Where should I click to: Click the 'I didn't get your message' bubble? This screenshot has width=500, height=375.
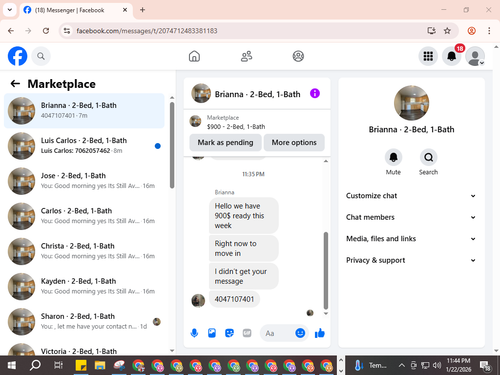[x=244, y=276]
